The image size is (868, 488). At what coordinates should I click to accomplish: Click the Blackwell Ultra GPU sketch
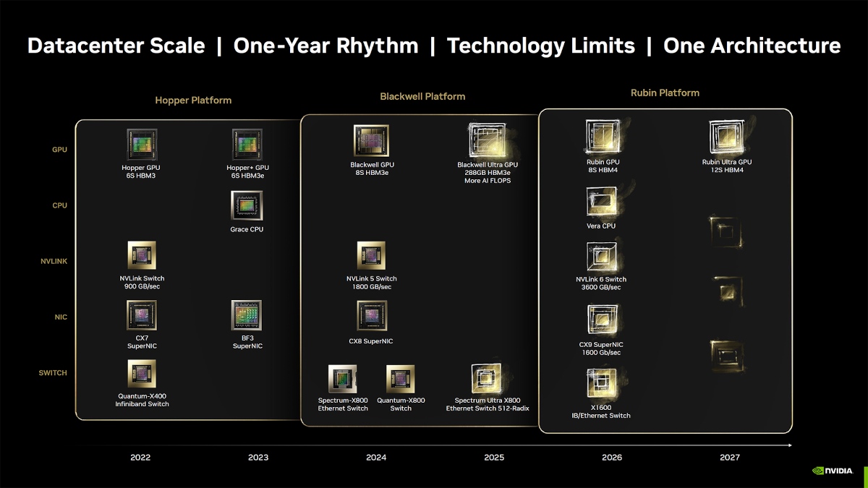coord(487,140)
